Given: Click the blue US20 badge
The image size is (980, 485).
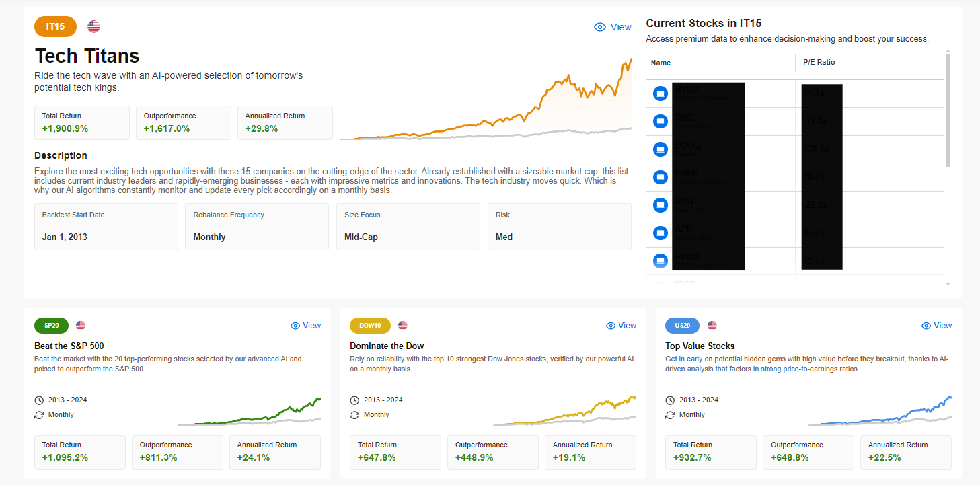Looking at the screenshot, I should (x=682, y=326).
